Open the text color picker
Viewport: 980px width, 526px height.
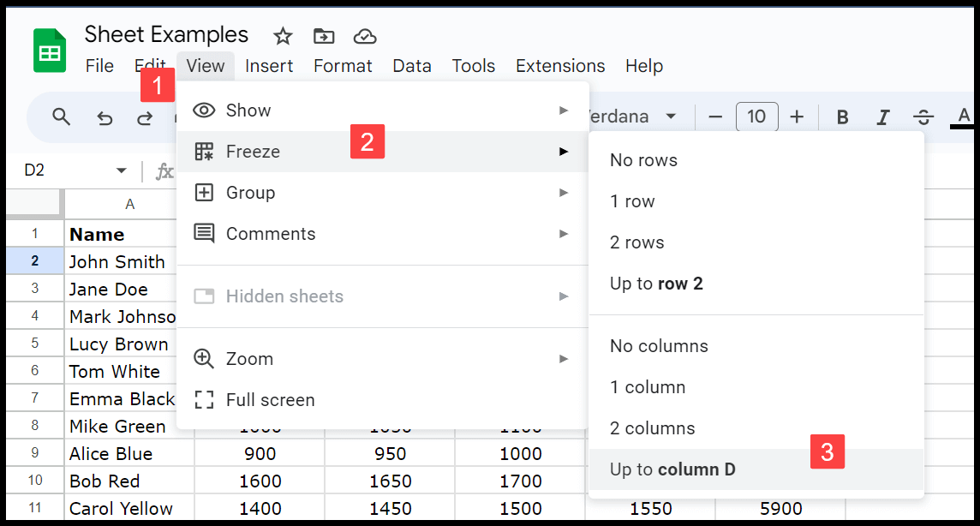964,117
